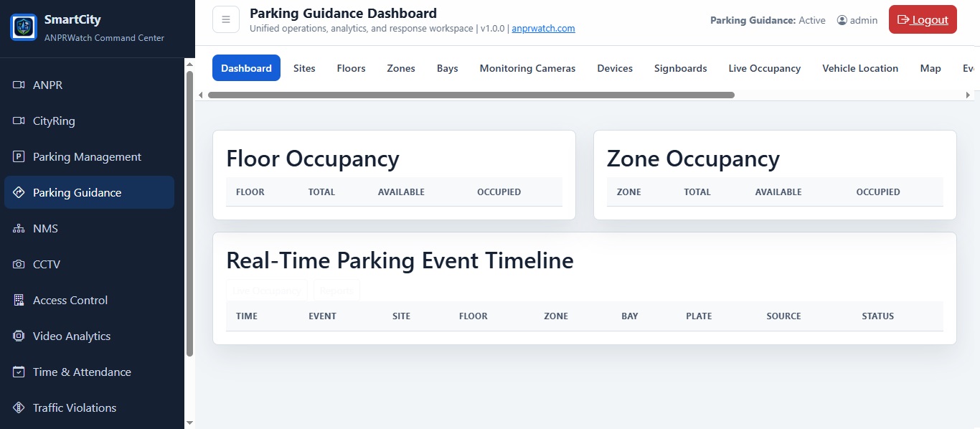Select Parking Management in sidebar
Viewport: 980px width, 429px height.
pyautogui.click(x=89, y=156)
